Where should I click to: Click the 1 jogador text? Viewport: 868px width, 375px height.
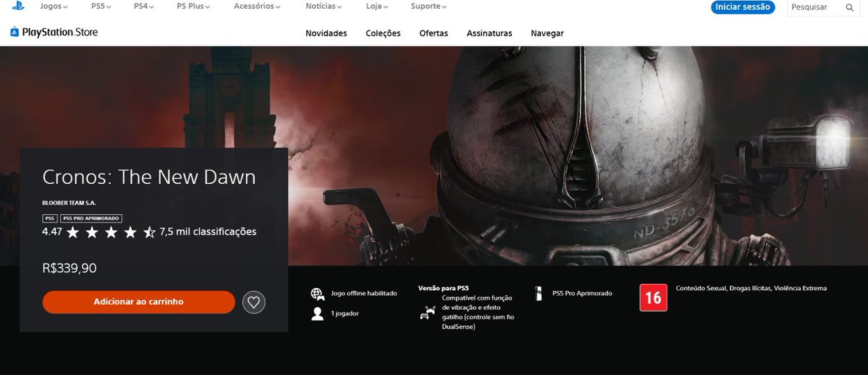click(x=345, y=313)
